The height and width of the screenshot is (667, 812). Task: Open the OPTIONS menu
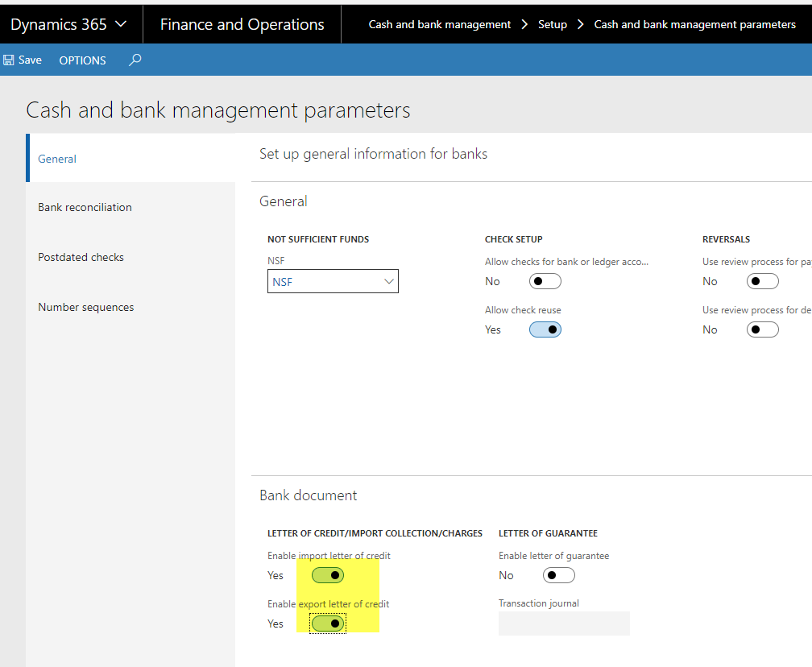[82, 60]
